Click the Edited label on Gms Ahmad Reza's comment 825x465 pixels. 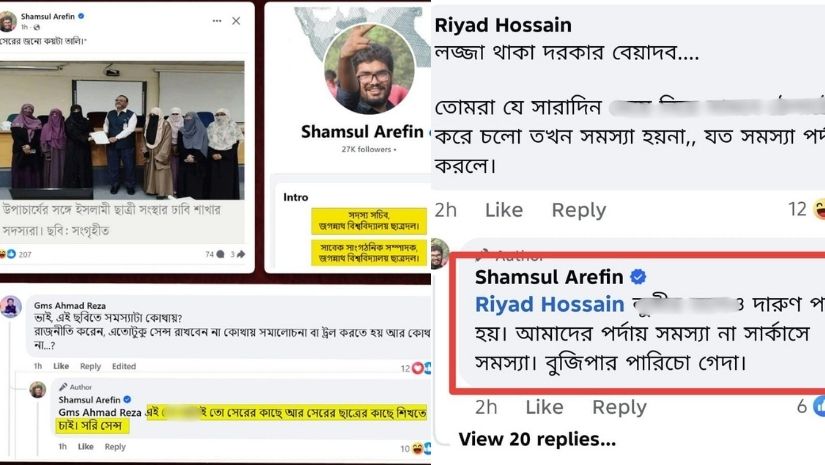click(x=124, y=366)
